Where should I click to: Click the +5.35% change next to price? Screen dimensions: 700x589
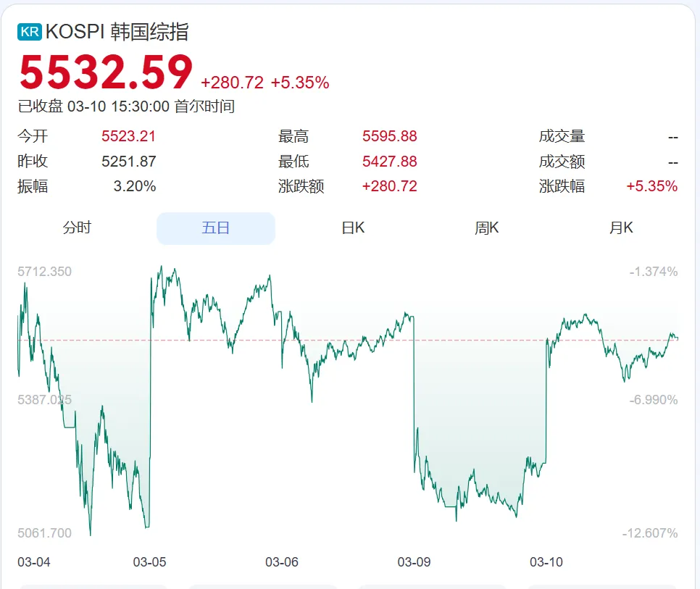coord(300,83)
